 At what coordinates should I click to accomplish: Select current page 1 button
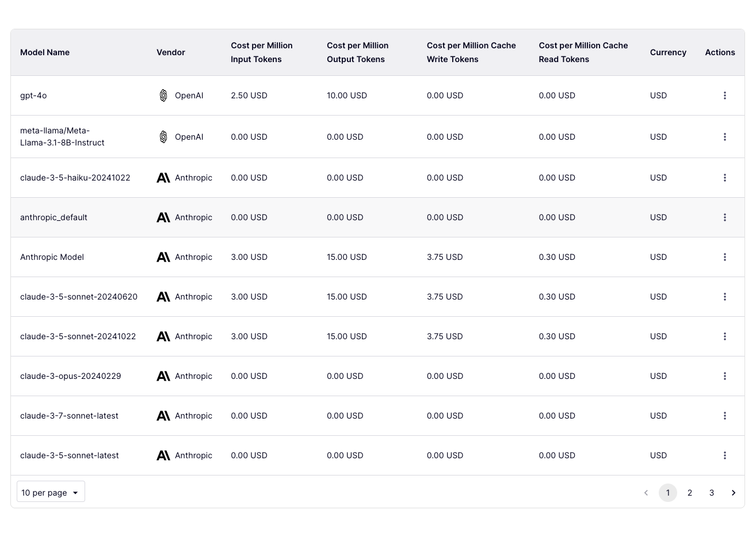tap(667, 493)
